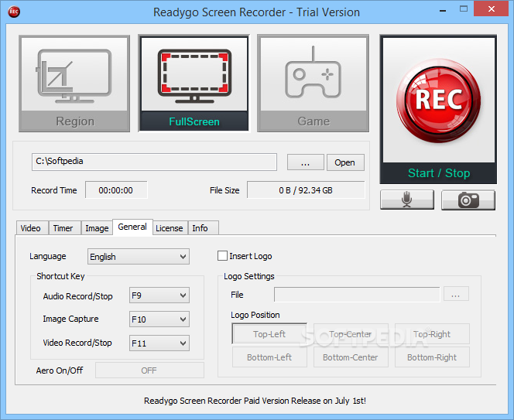
Task: Switch to the Video tab
Action: tap(32, 228)
